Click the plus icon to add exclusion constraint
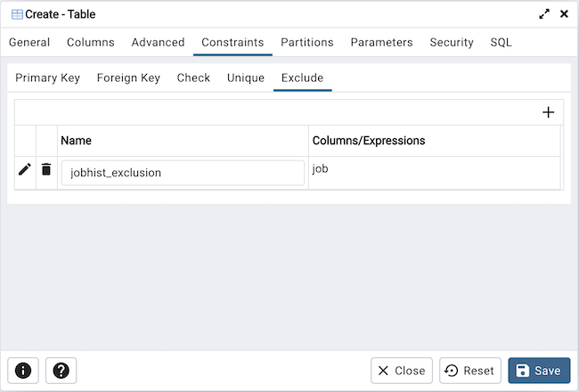 point(548,112)
